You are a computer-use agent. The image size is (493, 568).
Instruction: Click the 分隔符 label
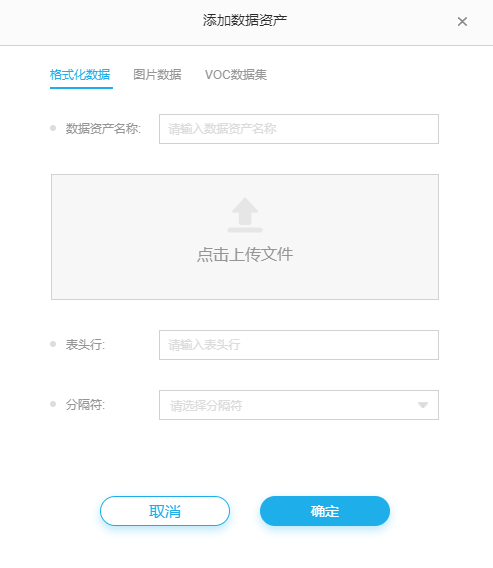[85, 405]
